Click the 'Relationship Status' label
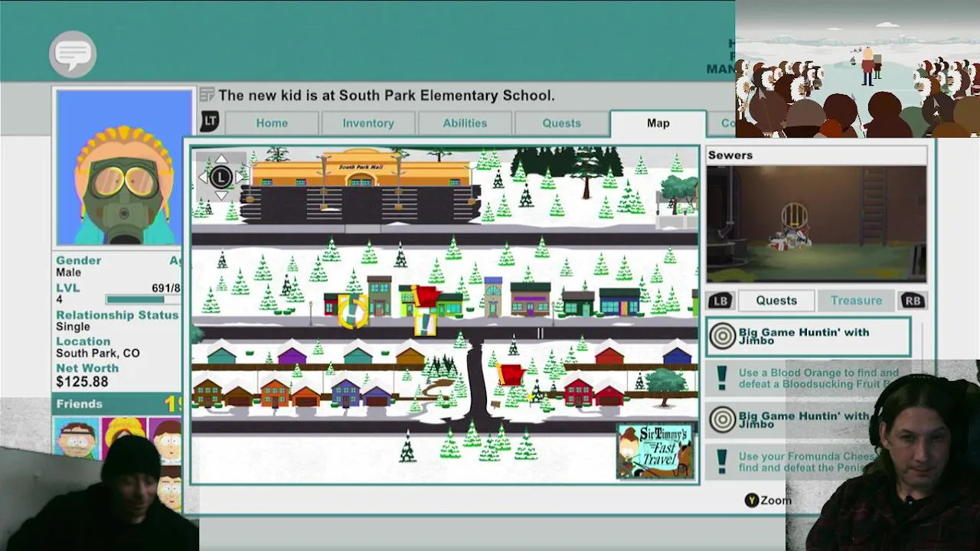Screen dimensions: 980x551 [117, 315]
